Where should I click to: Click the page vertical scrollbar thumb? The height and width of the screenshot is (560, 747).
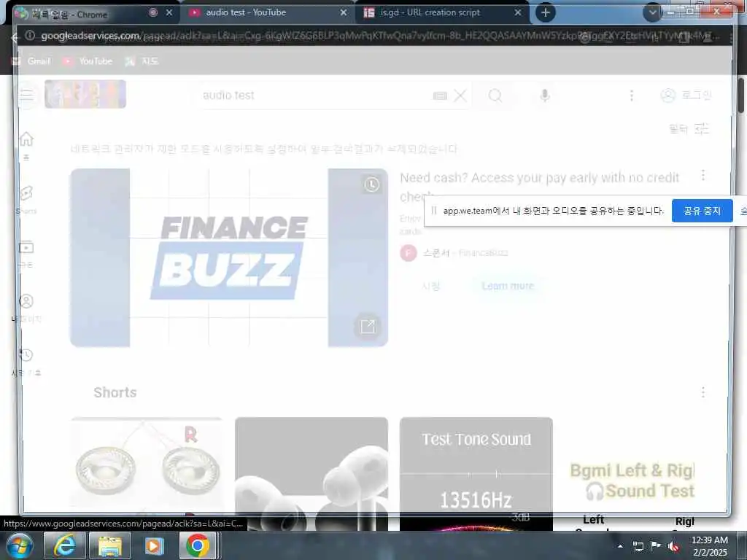(741, 96)
